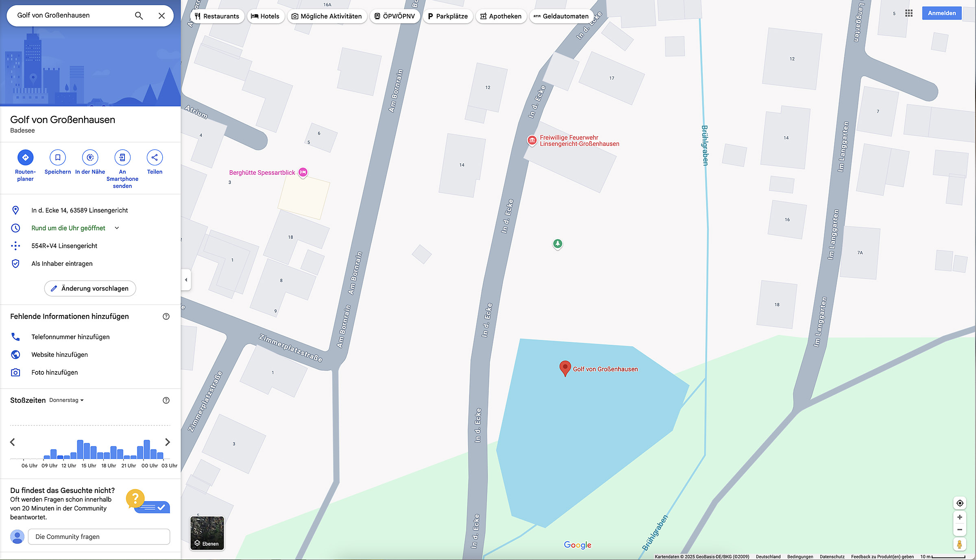Click the Bedingungen footer link
976x560 pixels.
[x=800, y=557]
